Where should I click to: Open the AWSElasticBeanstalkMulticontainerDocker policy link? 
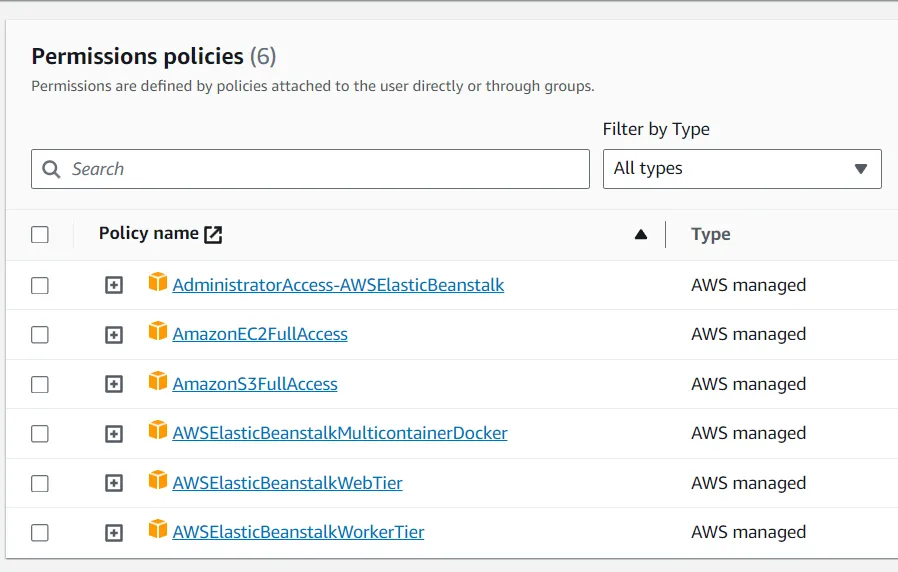tap(340, 434)
